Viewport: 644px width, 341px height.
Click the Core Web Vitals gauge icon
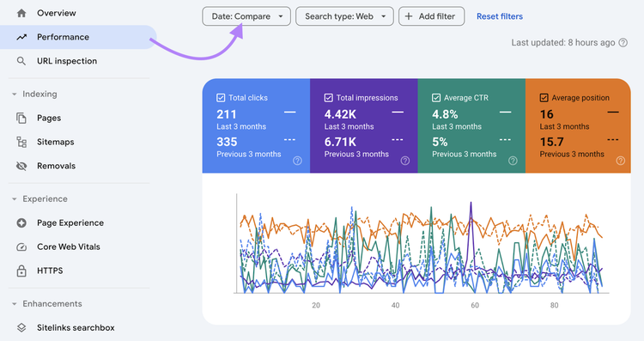(x=21, y=247)
